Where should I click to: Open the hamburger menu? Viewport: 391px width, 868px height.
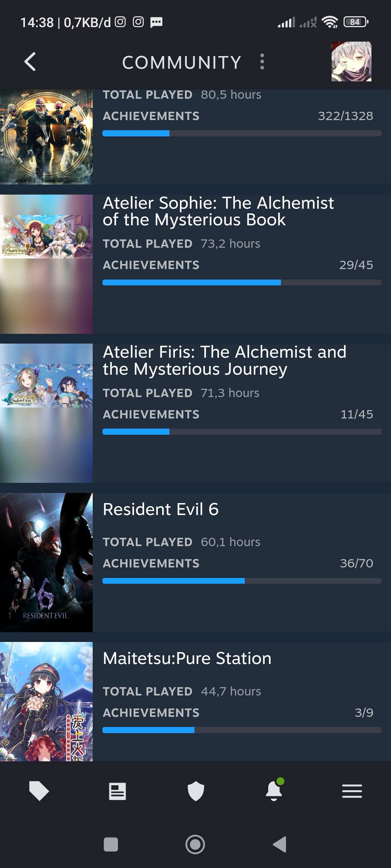tap(352, 791)
